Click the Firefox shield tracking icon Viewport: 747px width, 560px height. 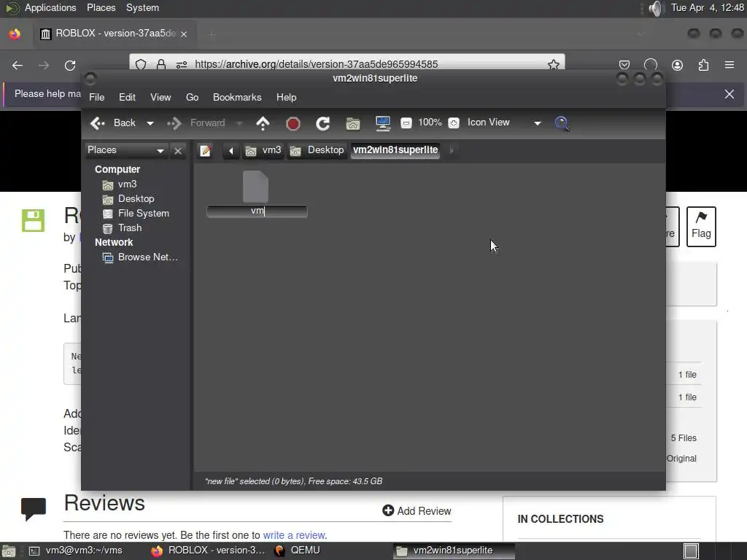141,64
